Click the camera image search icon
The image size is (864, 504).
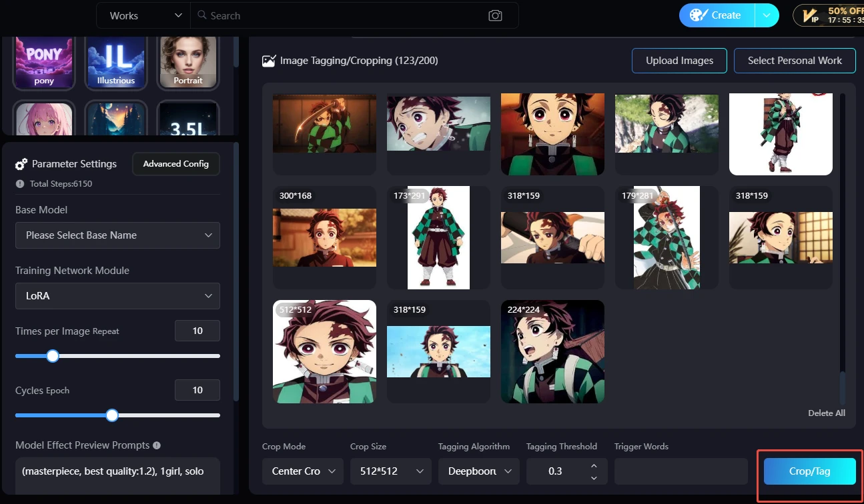pyautogui.click(x=495, y=15)
